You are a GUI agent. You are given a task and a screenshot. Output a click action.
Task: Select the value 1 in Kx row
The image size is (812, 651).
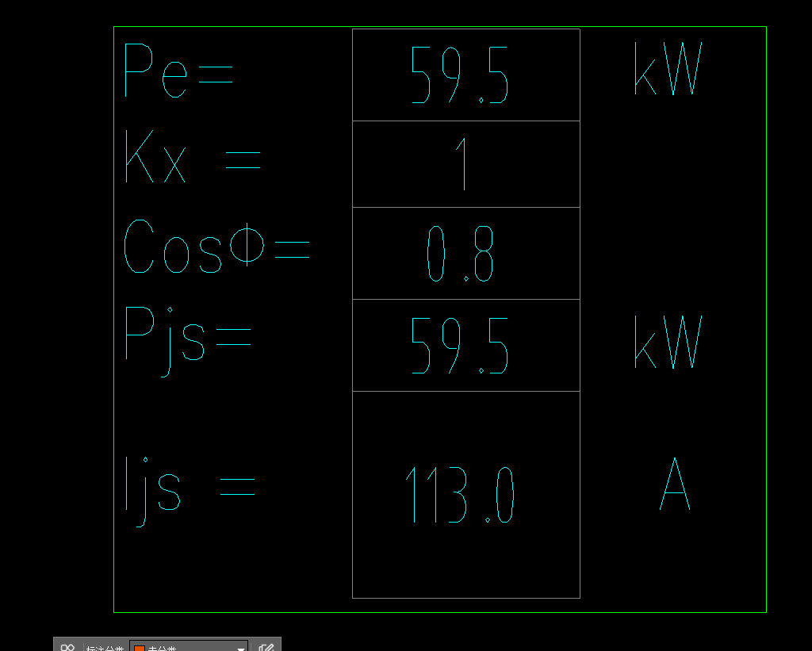(x=462, y=164)
